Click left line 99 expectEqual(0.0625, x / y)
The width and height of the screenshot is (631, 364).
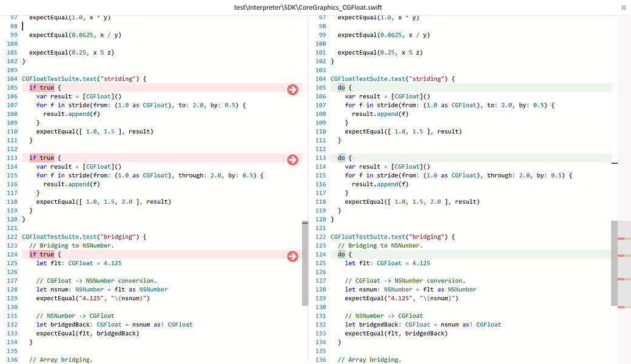(75, 35)
